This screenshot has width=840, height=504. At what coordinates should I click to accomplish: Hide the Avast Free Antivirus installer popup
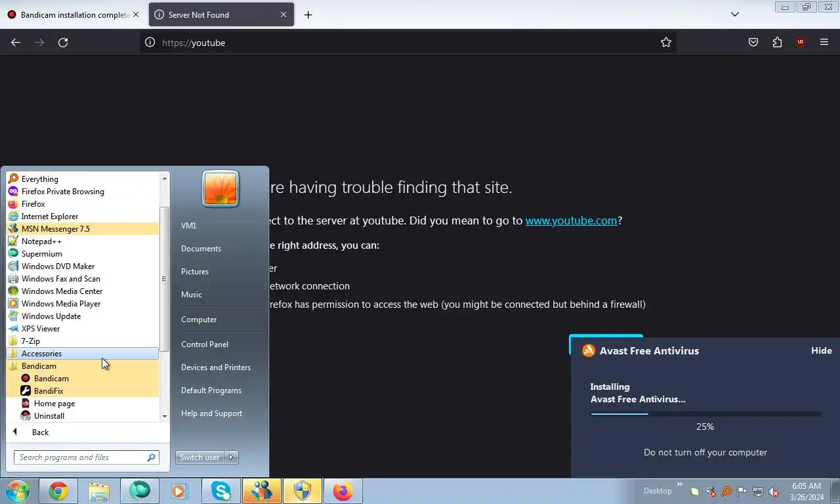tap(821, 350)
